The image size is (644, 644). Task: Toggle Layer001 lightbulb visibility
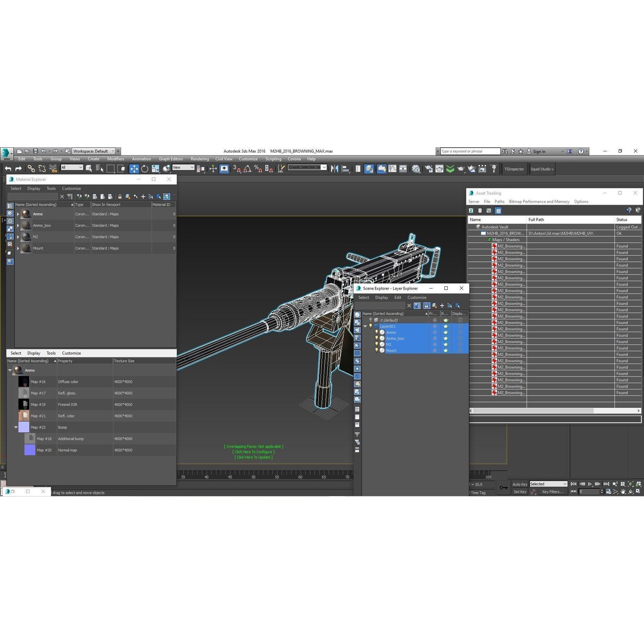pos(370,326)
